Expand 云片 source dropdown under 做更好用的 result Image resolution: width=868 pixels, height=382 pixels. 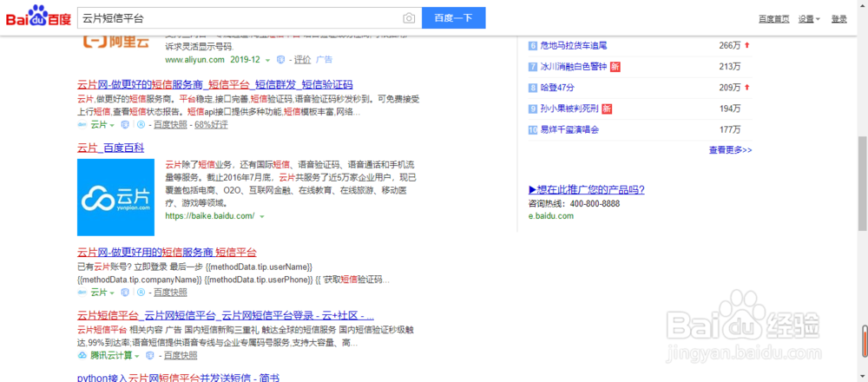112,293
